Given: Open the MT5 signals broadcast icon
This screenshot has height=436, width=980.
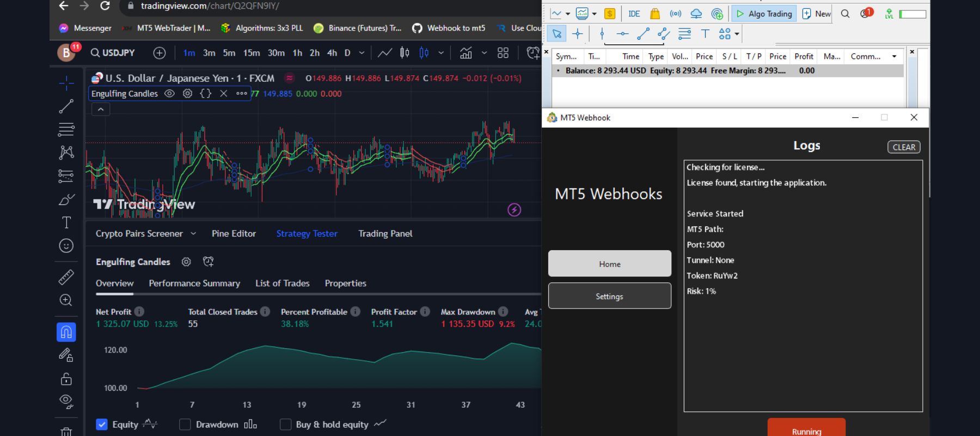Looking at the screenshot, I should [x=676, y=14].
